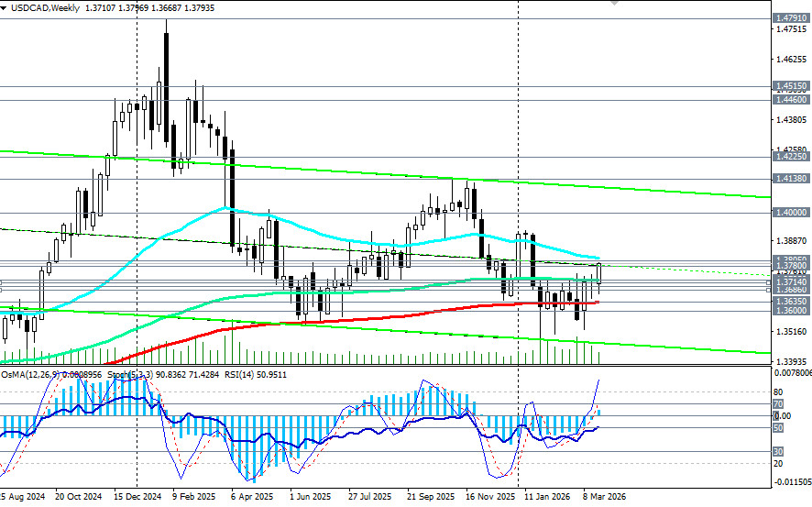Click the low price value 1.36687
The image size is (812, 507).
(168, 8)
